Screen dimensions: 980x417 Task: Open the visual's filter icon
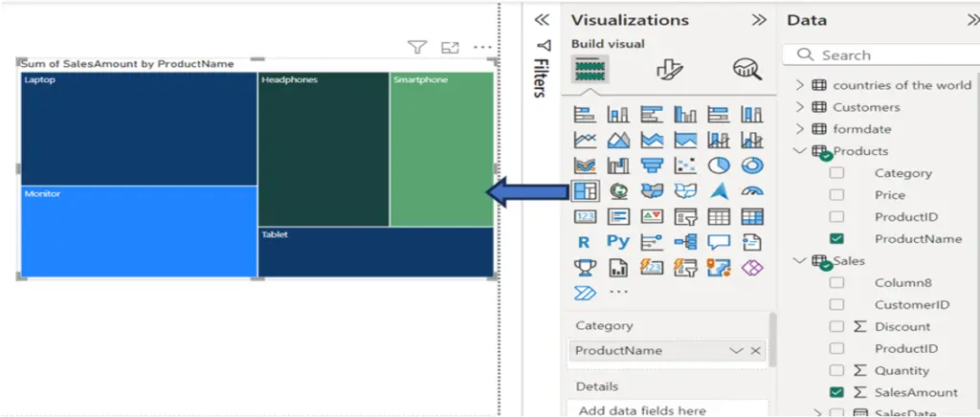417,47
